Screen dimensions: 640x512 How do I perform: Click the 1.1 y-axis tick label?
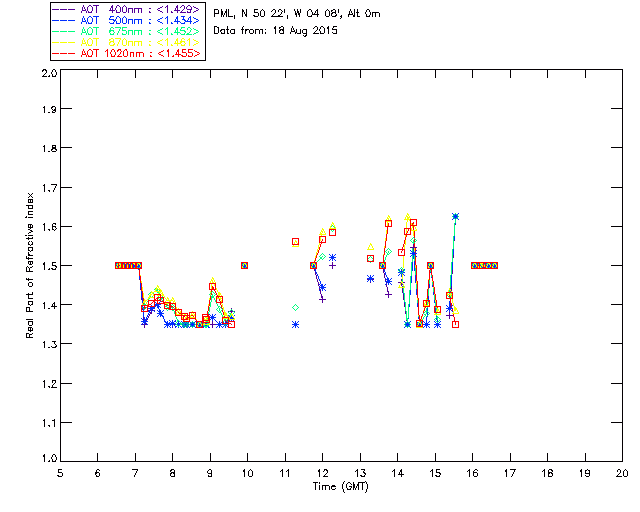pyautogui.click(x=49, y=423)
